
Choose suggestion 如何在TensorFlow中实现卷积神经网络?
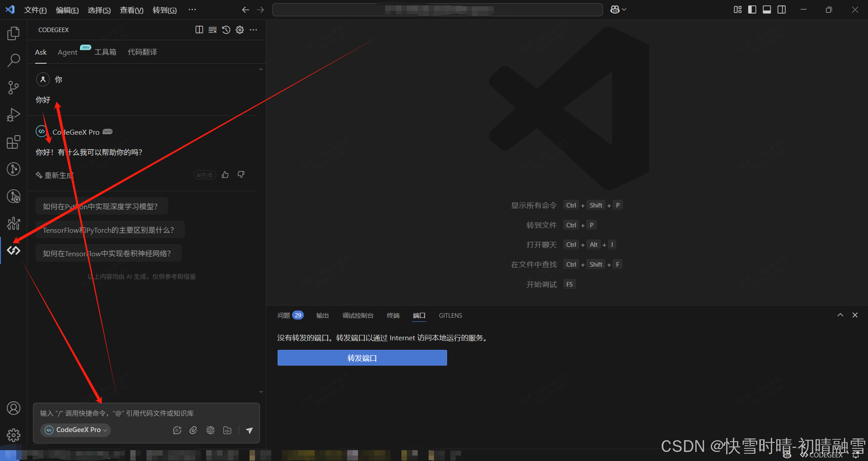pyautogui.click(x=108, y=254)
